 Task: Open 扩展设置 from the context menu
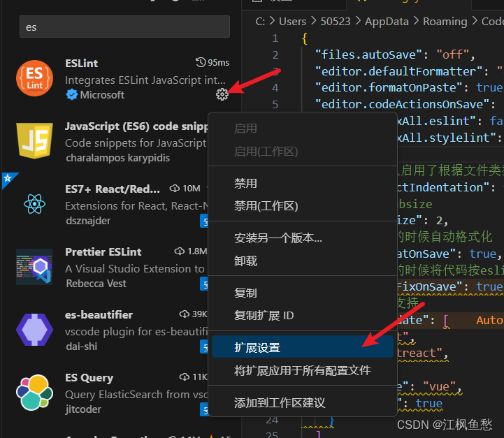tap(302, 346)
